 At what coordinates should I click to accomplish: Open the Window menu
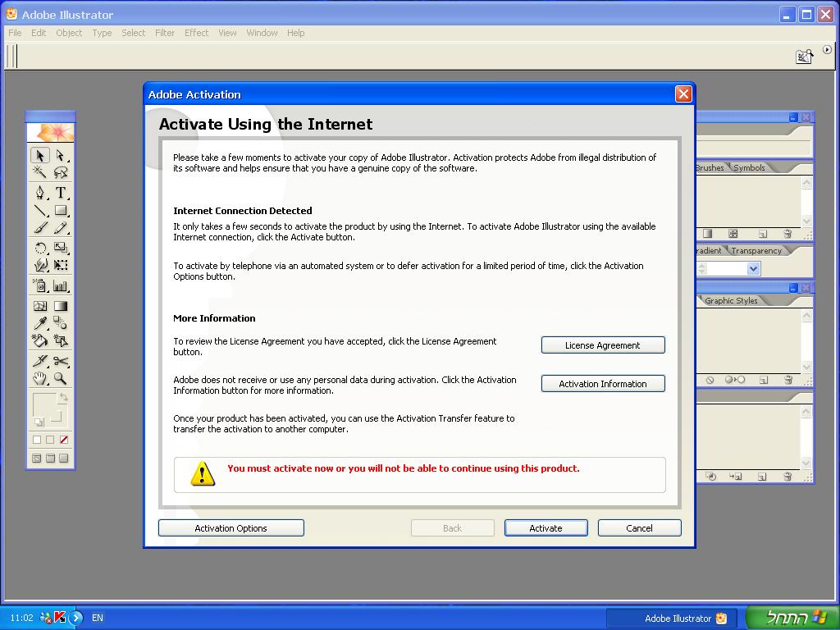[262, 33]
